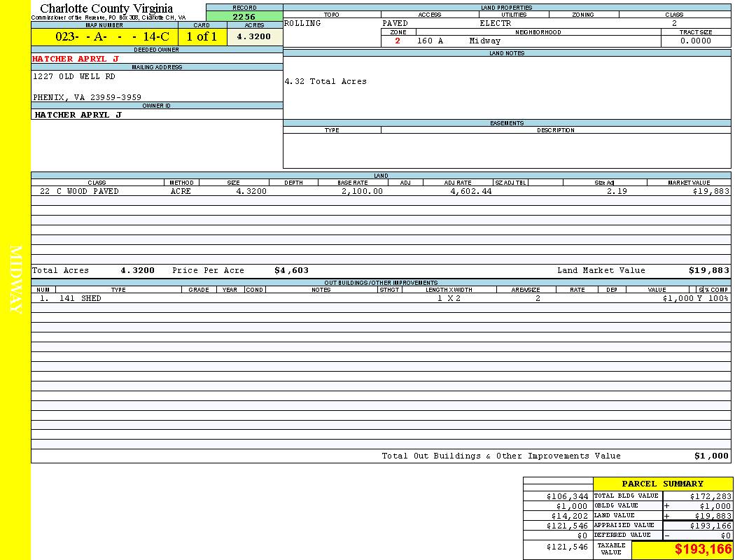Image resolution: width=735 pixels, height=560 pixels.
Task: Click the base rate 2,100.00 cell
Action: tap(362, 191)
